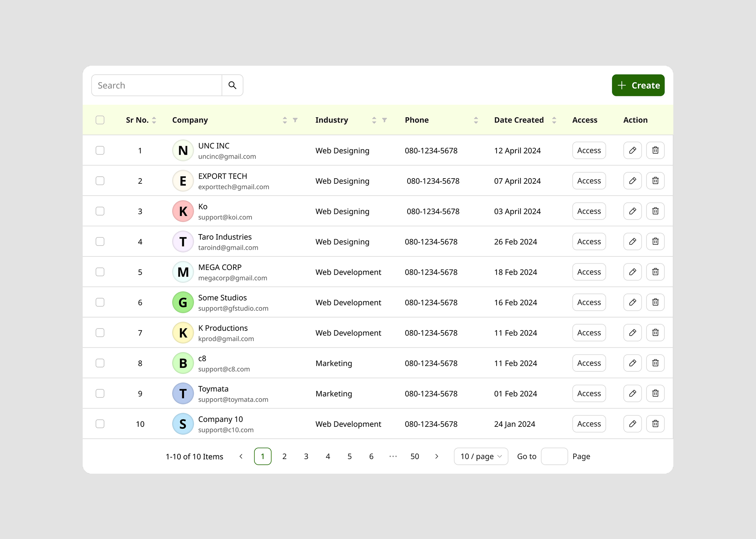Check the Taro Industries row checkbox
The width and height of the screenshot is (756, 539).
click(x=100, y=241)
